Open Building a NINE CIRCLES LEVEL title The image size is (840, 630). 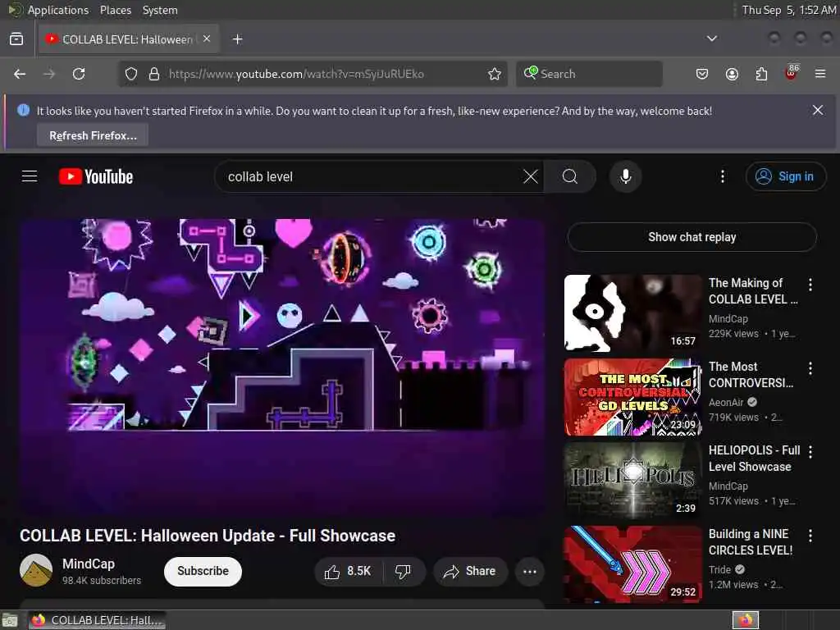pos(751,542)
